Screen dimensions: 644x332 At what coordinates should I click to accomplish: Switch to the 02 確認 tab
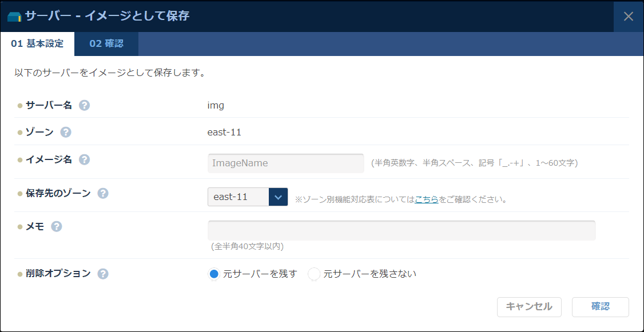(x=106, y=43)
